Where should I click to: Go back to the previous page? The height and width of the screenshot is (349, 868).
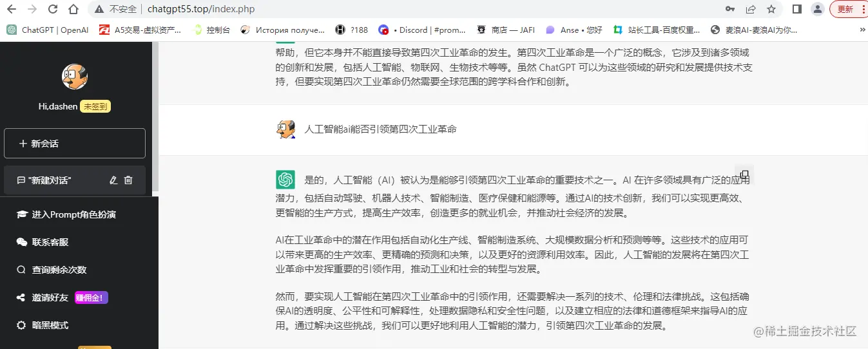coord(12,9)
